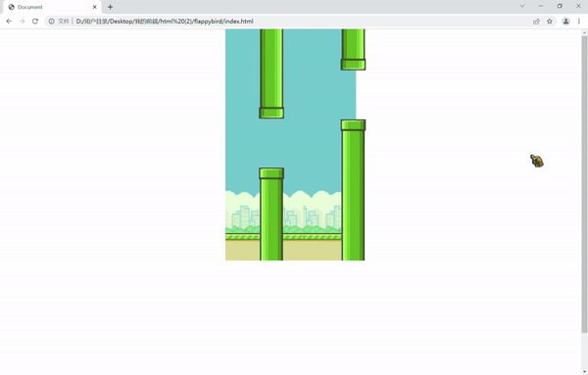Select the Document tab

(53, 7)
